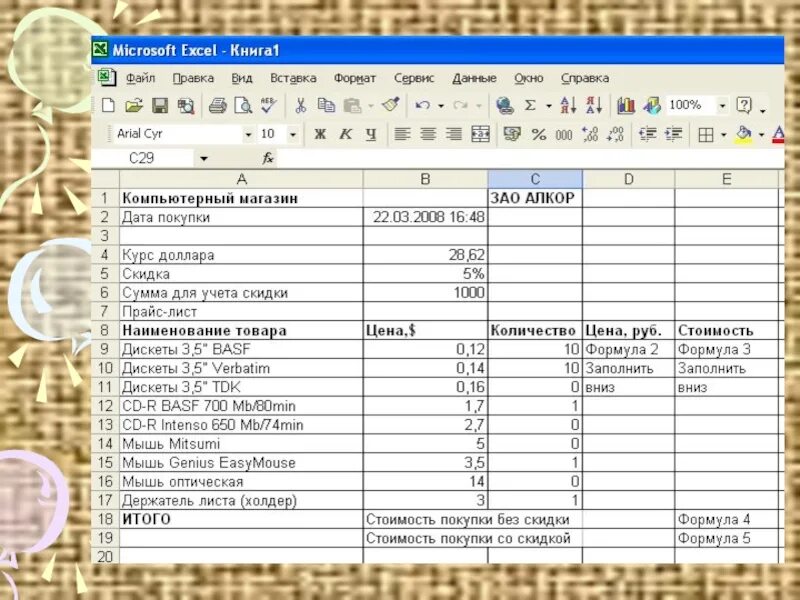The height and width of the screenshot is (600, 800).
Task: Select row 9 header
Action: click(x=105, y=349)
